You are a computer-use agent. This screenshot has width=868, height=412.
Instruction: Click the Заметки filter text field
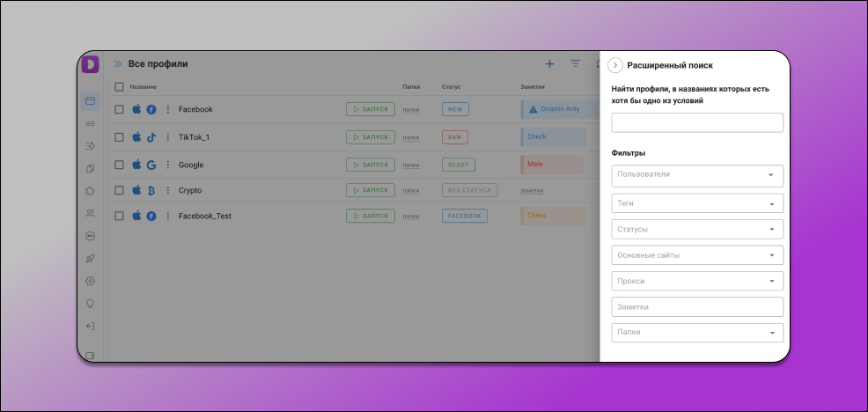pyautogui.click(x=696, y=306)
